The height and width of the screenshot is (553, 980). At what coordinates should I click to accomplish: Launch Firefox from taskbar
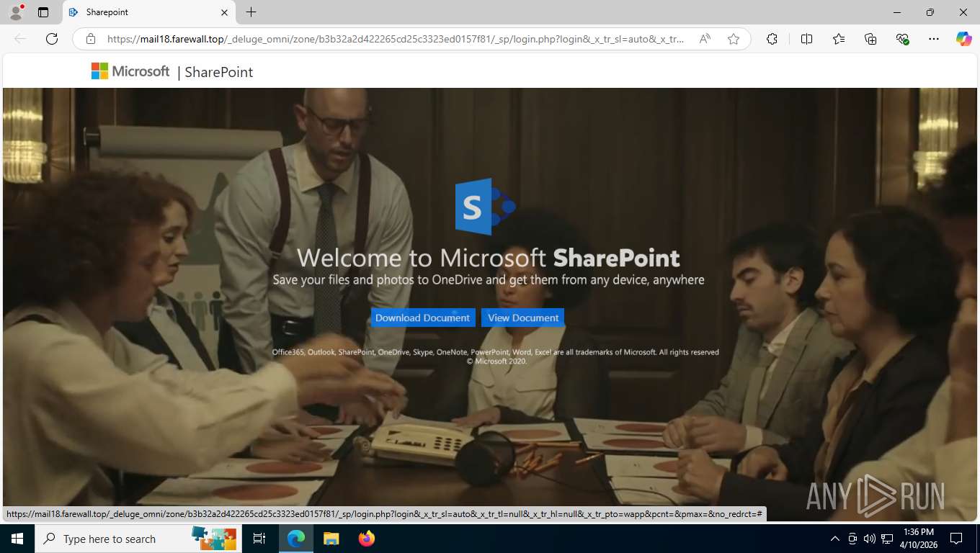pos(367,539)
